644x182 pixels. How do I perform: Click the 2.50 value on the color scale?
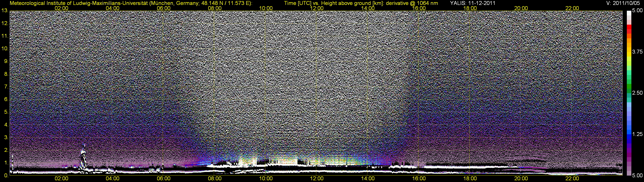click(x=637, y=93)
